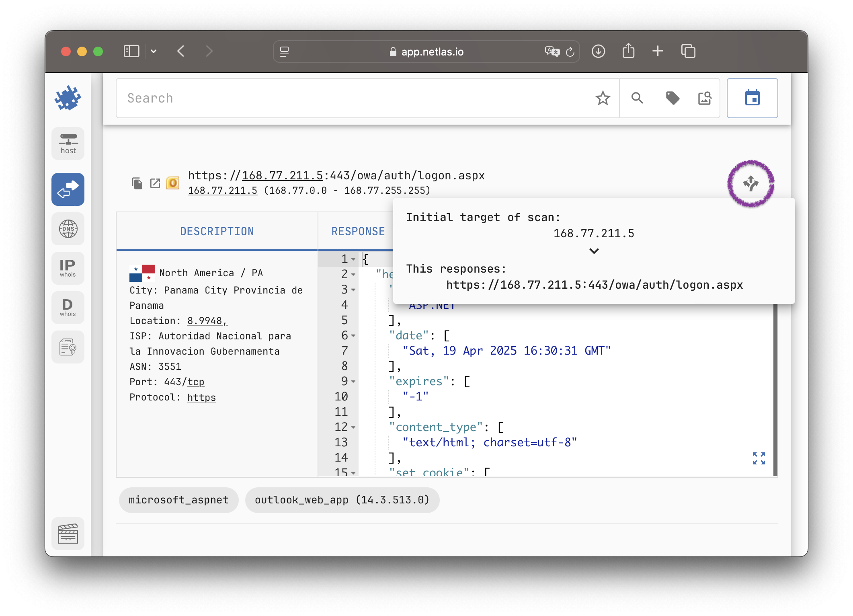
Task: Click the scan redirect path icon
Action: tap(750, 184)
